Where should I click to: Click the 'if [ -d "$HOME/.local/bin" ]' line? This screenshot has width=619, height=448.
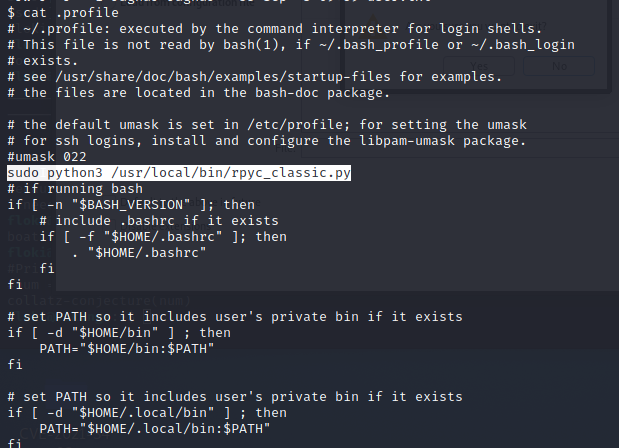pyautogui.click(x=147, y=413)
